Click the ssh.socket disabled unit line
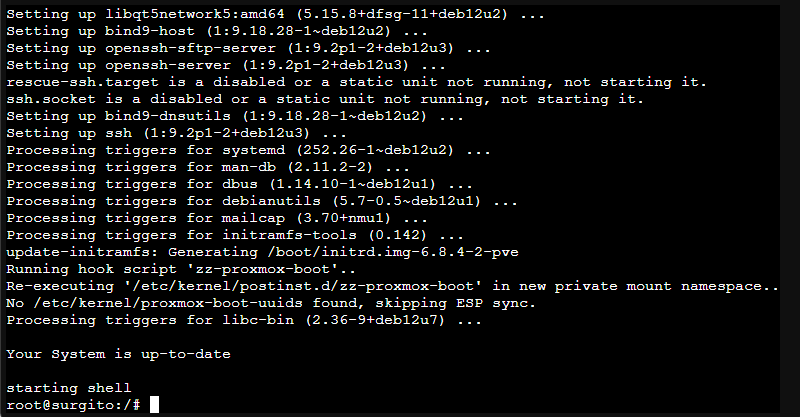This screenshot has width=800, height=417. (325, 99)
